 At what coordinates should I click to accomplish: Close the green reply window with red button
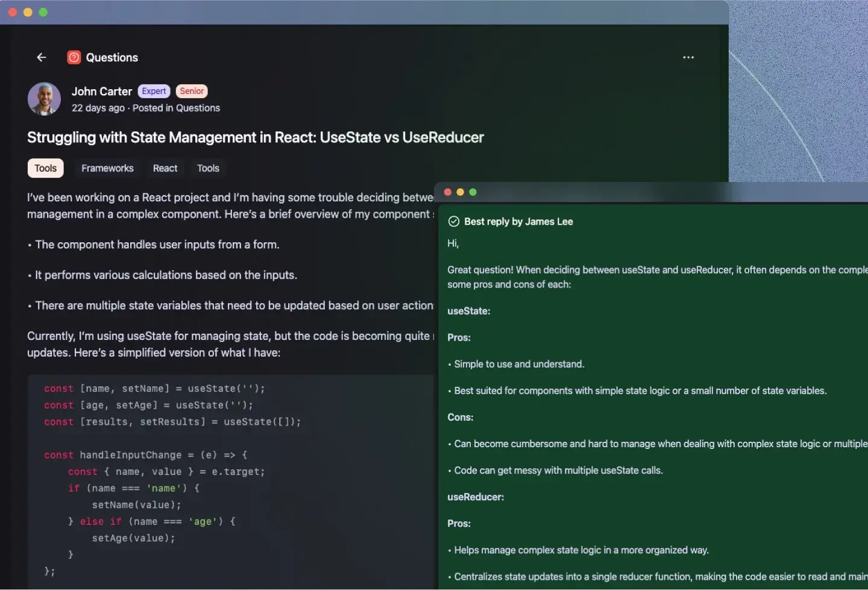tap(447, 192)
